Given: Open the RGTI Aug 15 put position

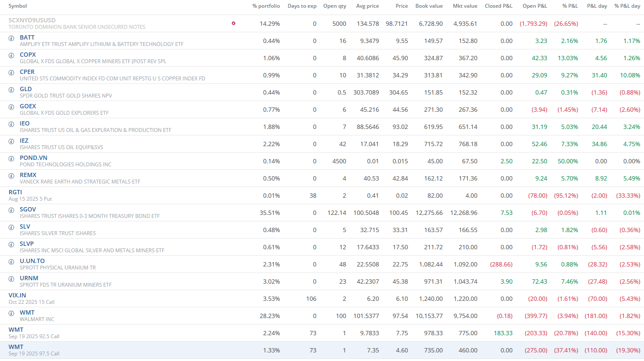Looking at the screenshot, I should click(x=15, y=192).
